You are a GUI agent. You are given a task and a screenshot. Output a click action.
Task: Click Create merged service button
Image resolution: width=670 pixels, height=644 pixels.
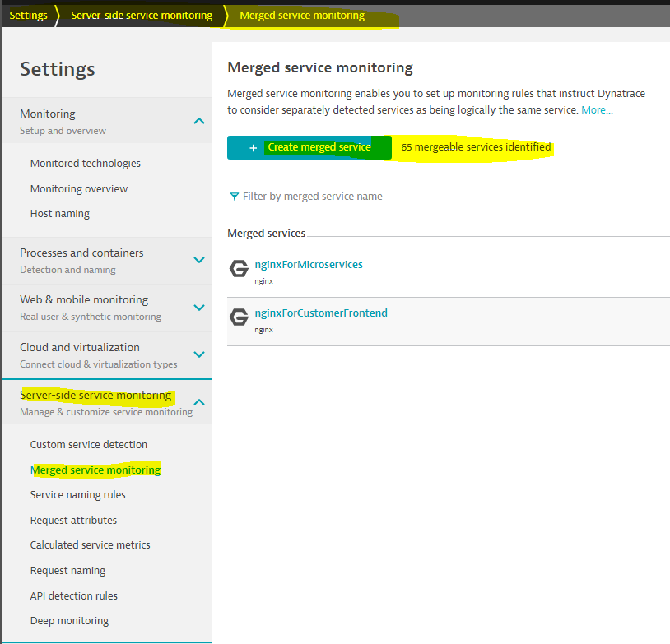tap(309, 147)
